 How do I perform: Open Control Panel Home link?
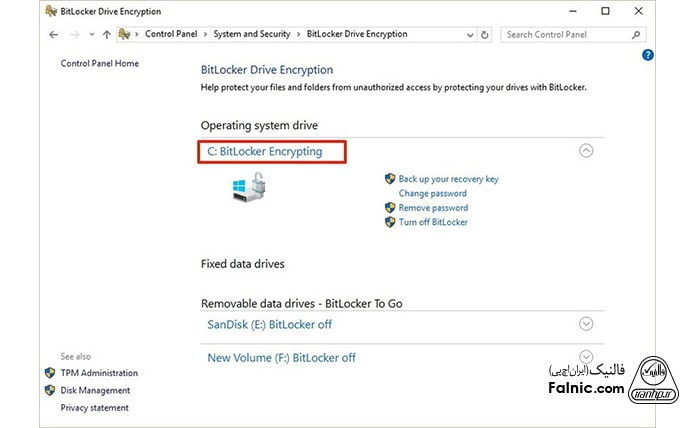coord(100,64)
